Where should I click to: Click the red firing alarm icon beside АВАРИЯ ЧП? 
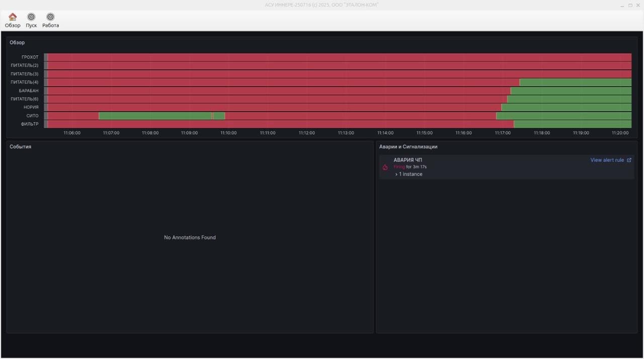point(385,167)
